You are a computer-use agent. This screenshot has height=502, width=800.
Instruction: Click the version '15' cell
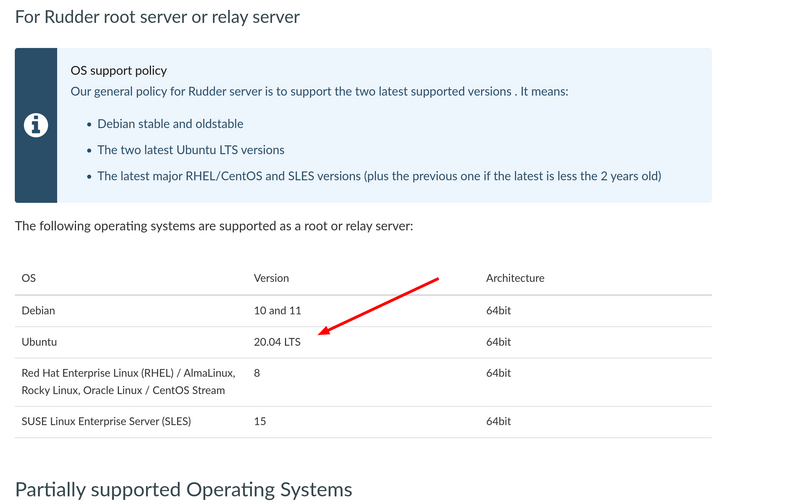coord(260,421)
